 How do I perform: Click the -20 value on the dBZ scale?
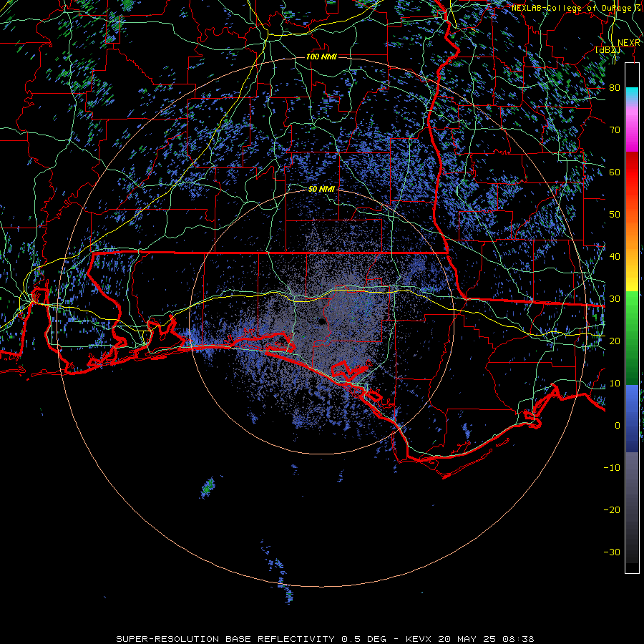(612, 509)
